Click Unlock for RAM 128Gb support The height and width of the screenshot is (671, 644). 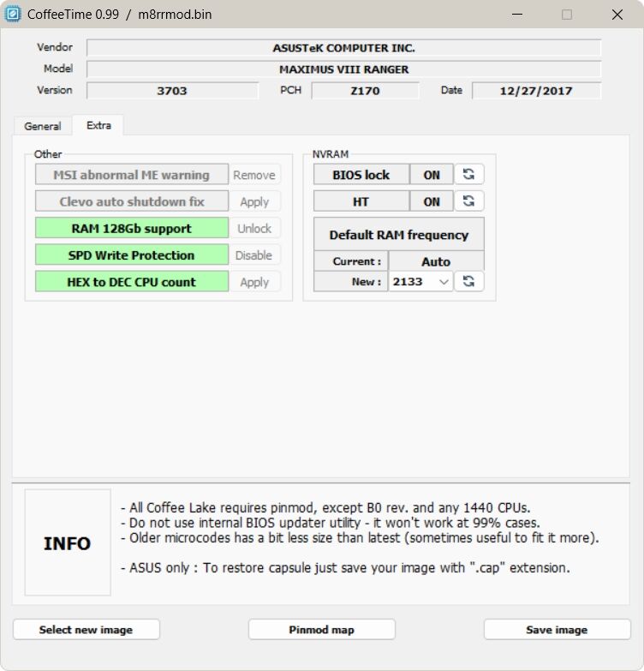[x=254, y=228]
